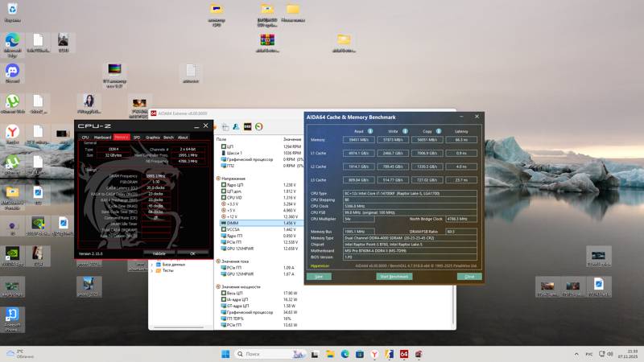
Task: Open the Graphics tab in CPU-Z
Action: pos(152,138)
